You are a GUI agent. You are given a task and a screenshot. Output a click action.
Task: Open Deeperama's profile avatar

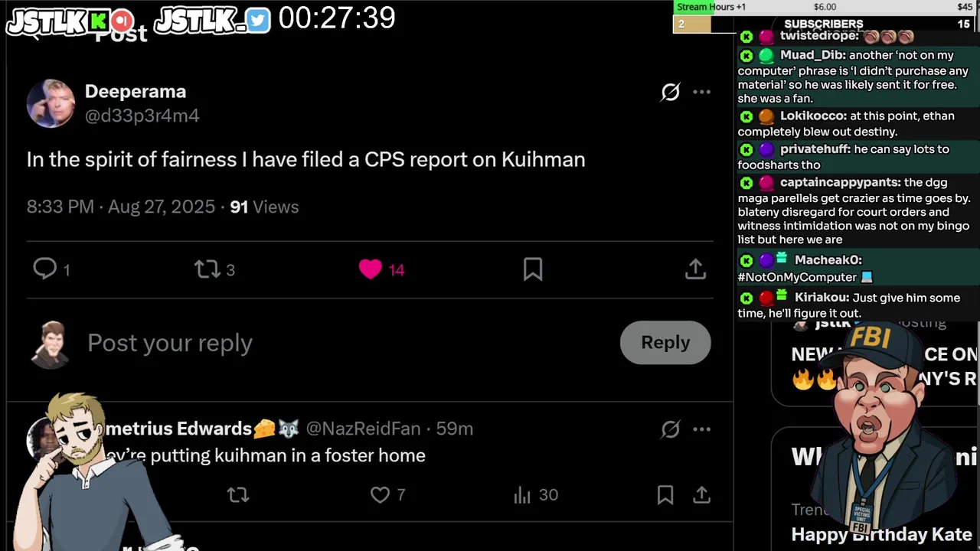click(x=51, y=103)
